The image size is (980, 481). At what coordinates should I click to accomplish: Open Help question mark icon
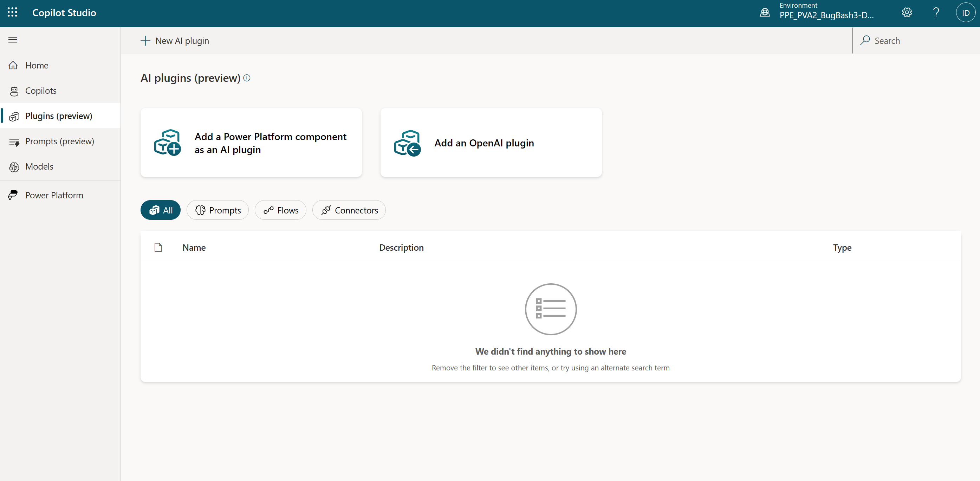click(936, 13)
